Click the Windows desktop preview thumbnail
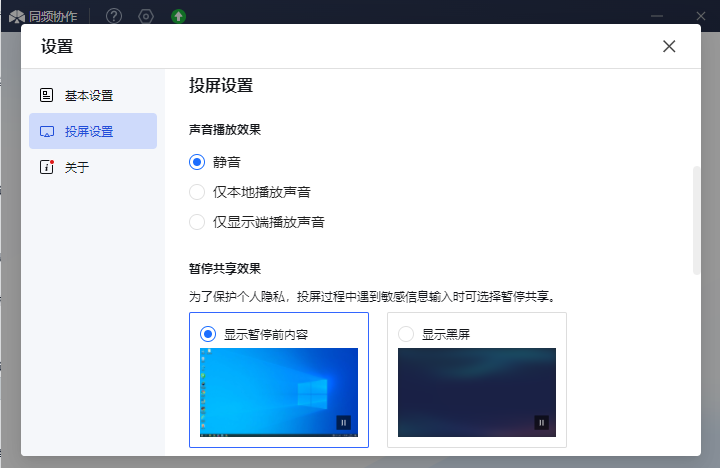The image size is (720, 468). [x=279, y=392]
